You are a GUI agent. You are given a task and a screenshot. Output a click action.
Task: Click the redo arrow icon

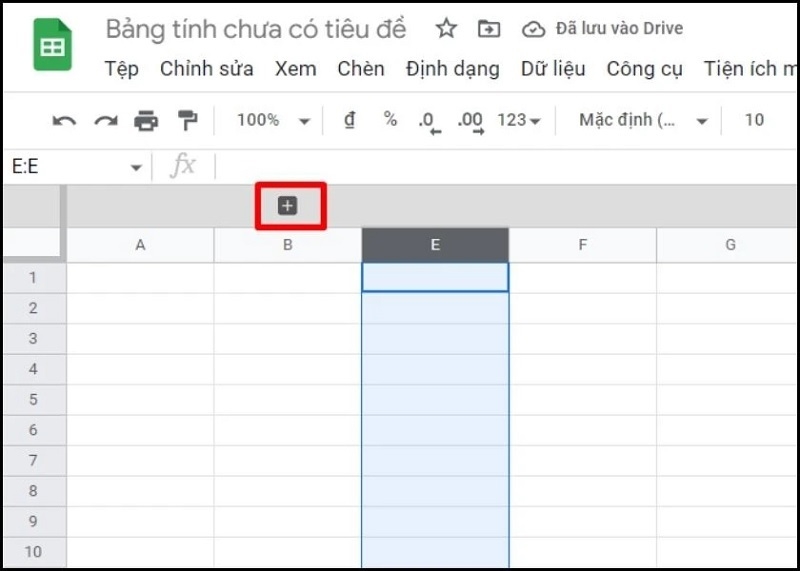click(x=105, y=121)
